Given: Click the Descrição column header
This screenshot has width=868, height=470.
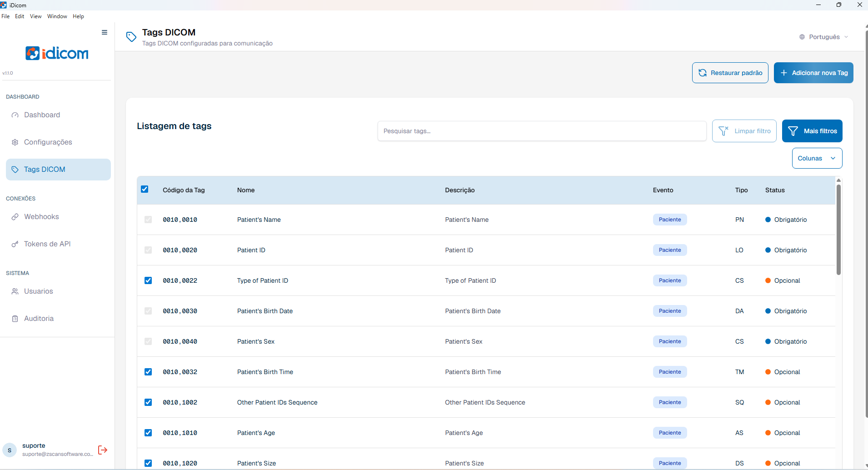Looking at the screenshot, I should pyautogui.click(x=460, y=190).
